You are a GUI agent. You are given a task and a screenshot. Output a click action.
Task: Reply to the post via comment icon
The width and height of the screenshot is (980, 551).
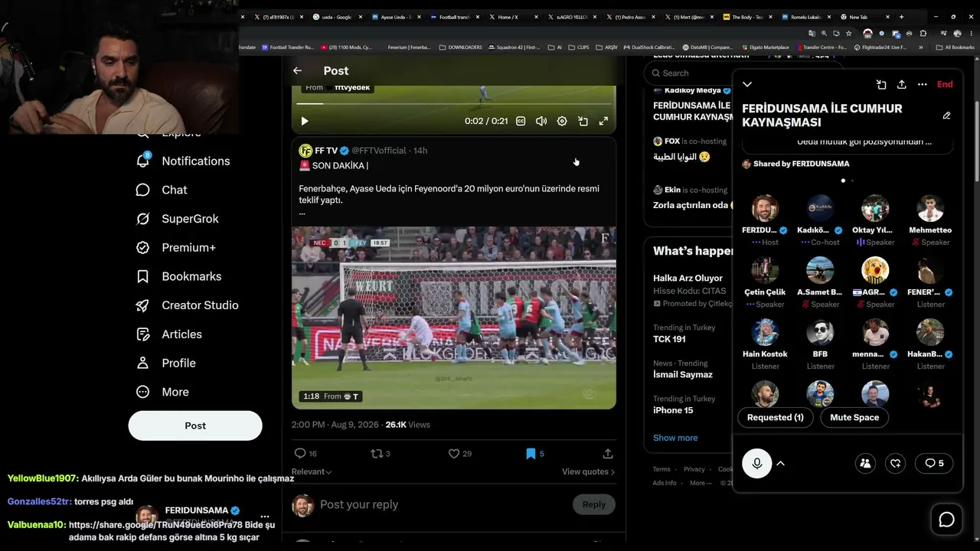[x=300, y=454]
